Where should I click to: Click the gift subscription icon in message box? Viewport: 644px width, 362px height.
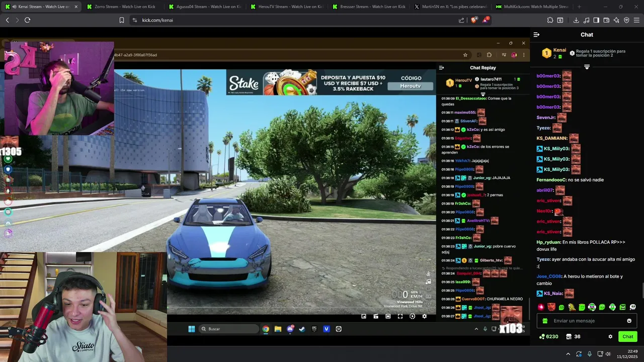click(545, 321)
